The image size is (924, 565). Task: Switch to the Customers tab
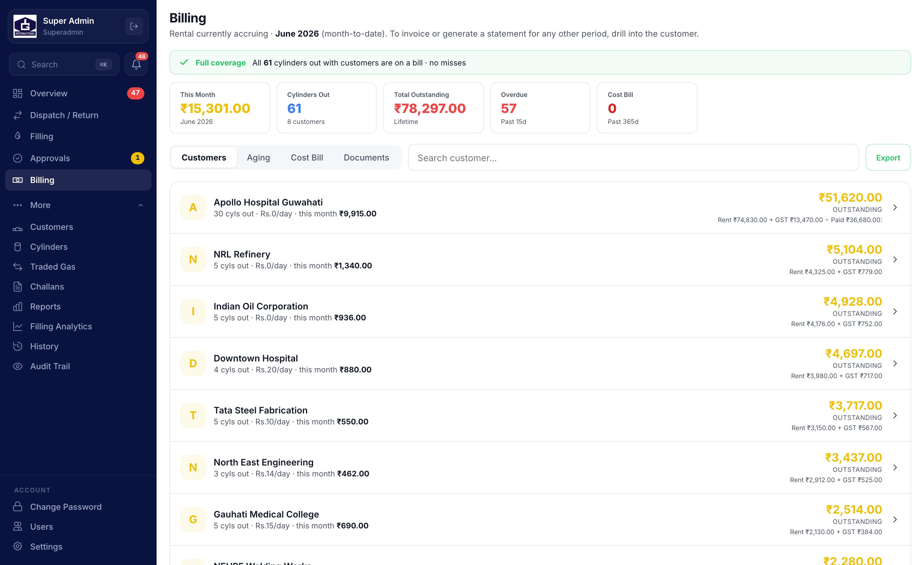click(204, 158)
